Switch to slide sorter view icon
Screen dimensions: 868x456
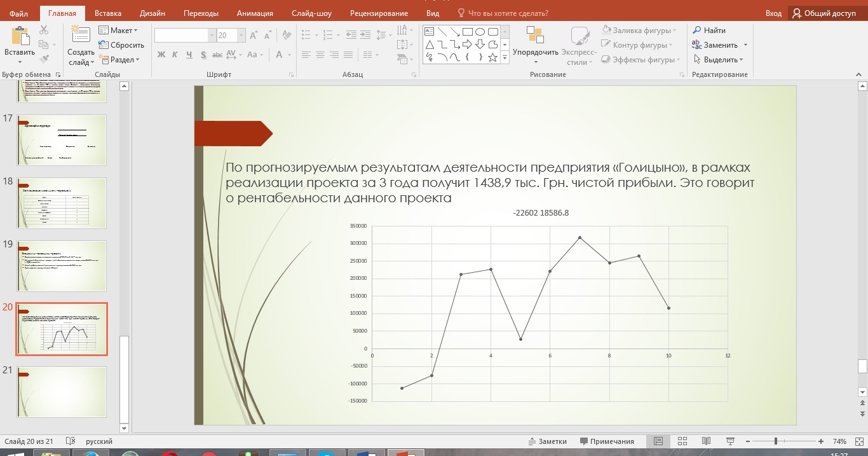click(682, 441)
